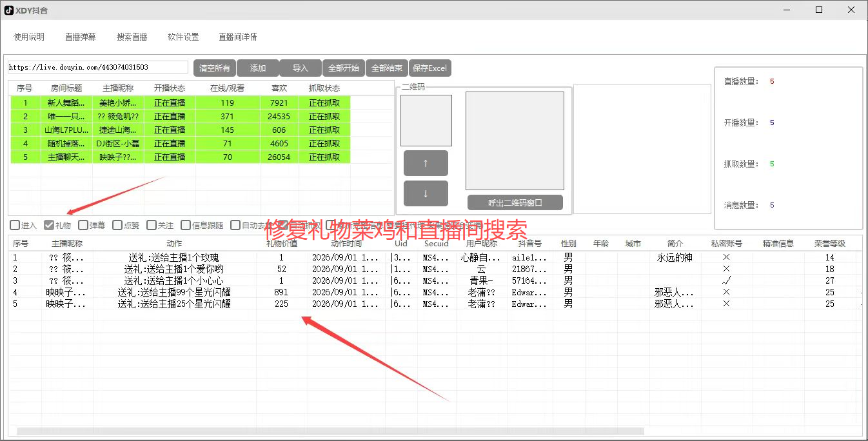The height and width of the screenshot is (441, 868).
Task: Open the 直播间详情 tab
Action: pos(238,37)
